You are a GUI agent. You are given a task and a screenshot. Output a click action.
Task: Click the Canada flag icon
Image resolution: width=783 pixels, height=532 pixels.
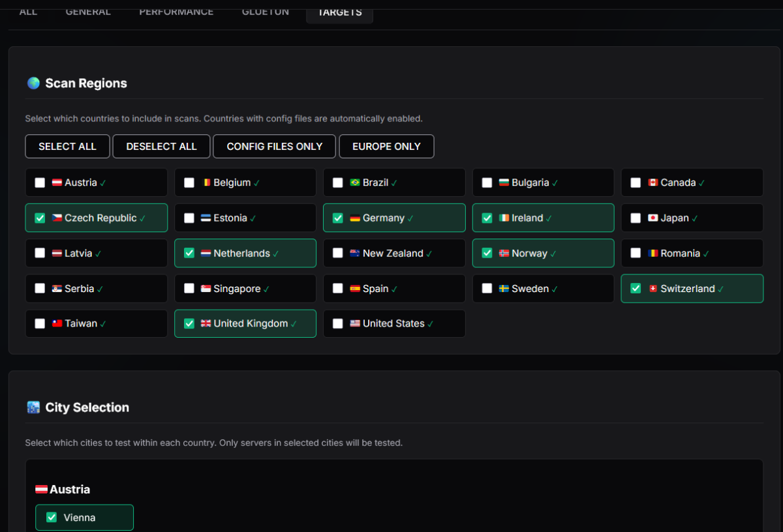(652, 183)
